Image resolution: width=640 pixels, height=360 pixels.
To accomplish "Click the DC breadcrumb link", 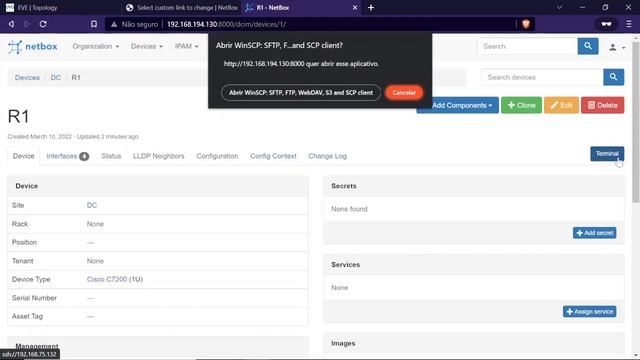I will [x=56, y=78].
